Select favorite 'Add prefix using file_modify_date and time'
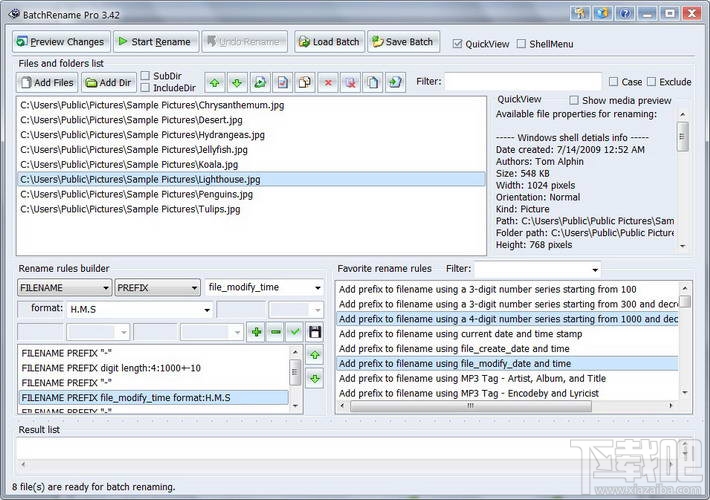The width and height of the screenshot is (710, 500). [507, 364]
